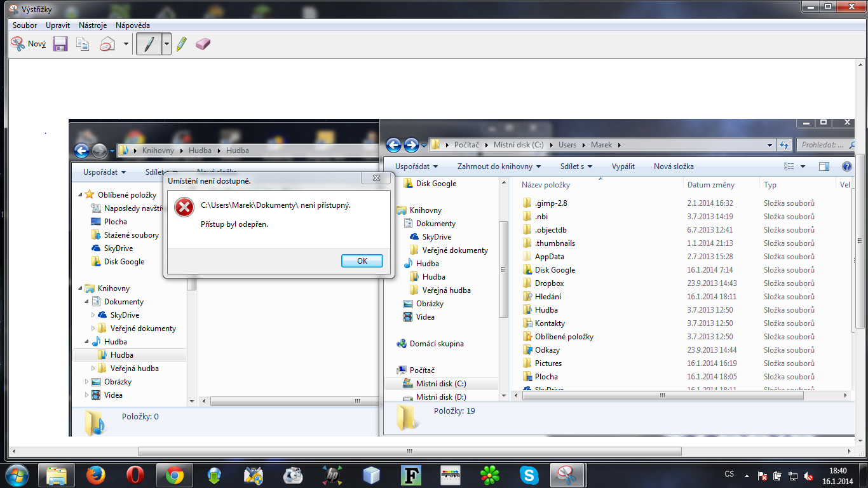The image size is (868, 488).
Task: Open the Upravit menu
Action: coord(58,25)
